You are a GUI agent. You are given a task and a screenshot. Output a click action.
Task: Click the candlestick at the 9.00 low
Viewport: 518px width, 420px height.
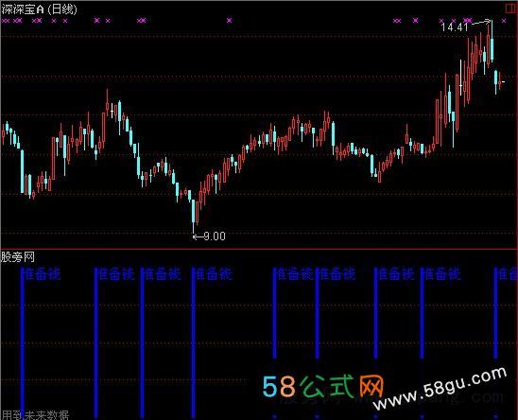tap(193, 217)
